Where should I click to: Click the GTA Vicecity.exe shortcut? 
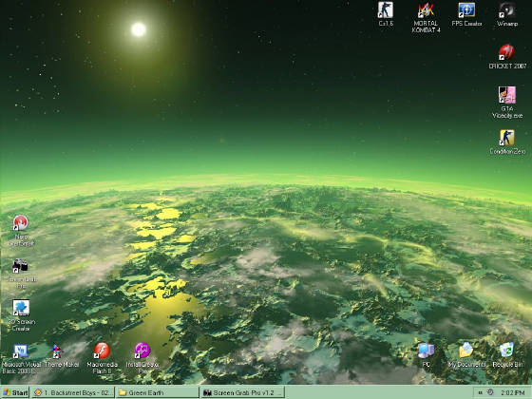click(x=507, y=95)
